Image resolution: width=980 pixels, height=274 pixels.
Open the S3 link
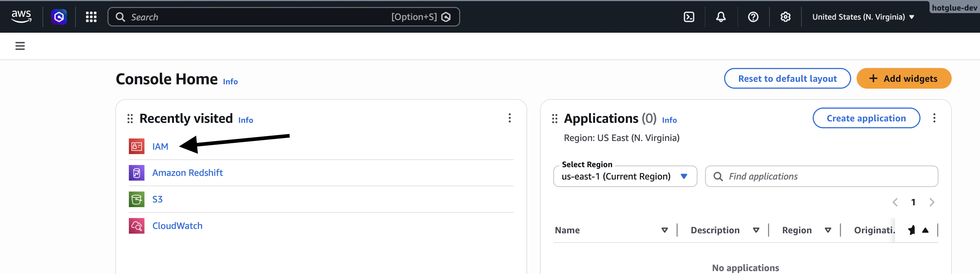point(158,199)
